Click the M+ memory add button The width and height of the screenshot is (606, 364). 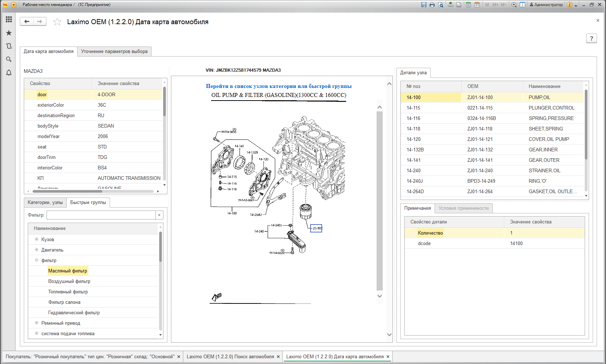(495, 5)
